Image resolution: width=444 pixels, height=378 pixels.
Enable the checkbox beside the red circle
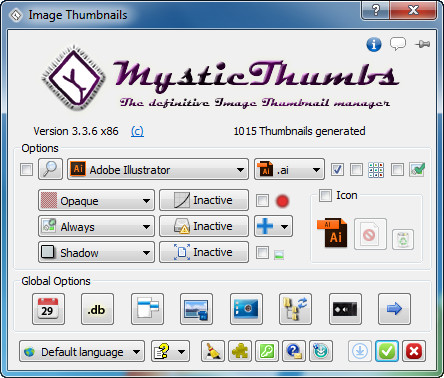262,201
